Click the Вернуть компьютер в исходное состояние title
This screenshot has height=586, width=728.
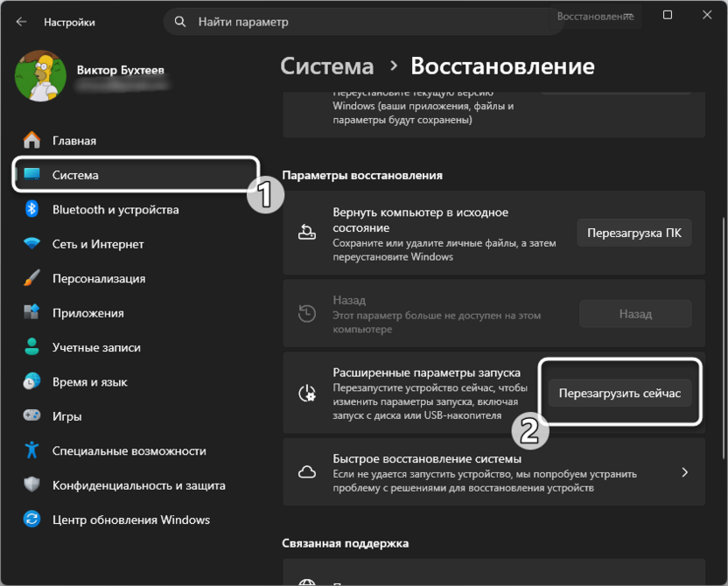[x=421, y=220]
